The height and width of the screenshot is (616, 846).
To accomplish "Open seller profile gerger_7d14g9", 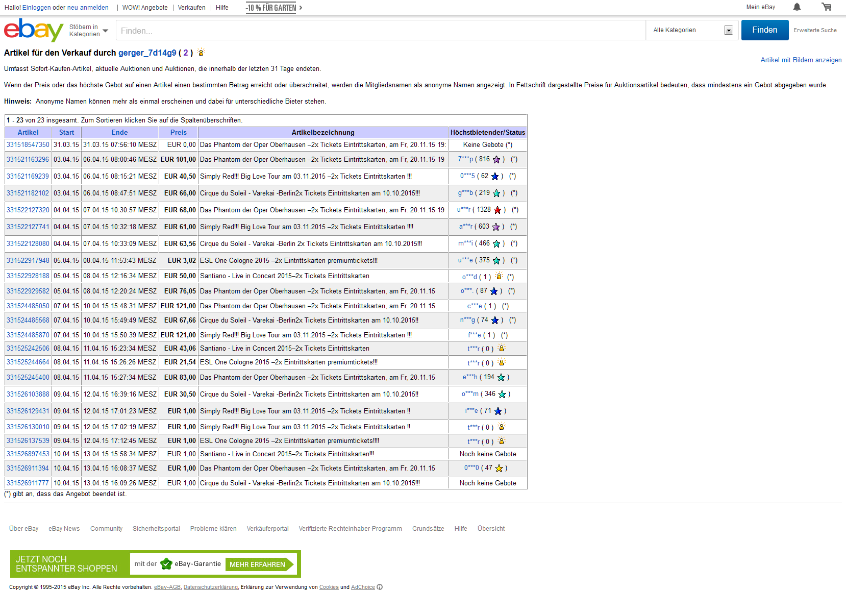I will 147,53.
